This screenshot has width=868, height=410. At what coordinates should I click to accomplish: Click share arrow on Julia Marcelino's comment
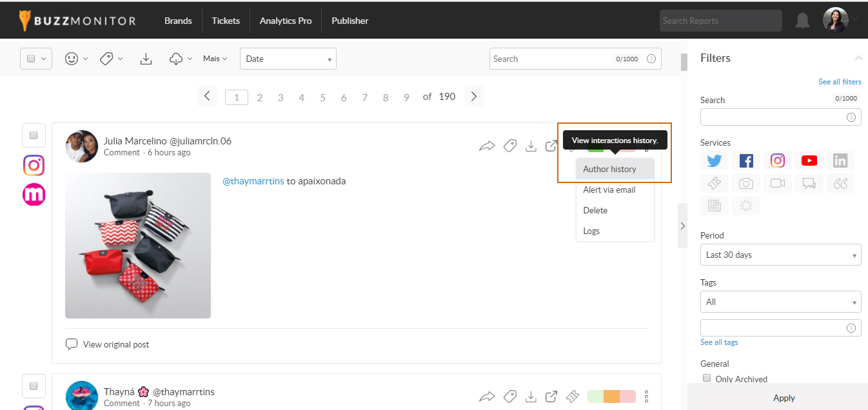487,146
